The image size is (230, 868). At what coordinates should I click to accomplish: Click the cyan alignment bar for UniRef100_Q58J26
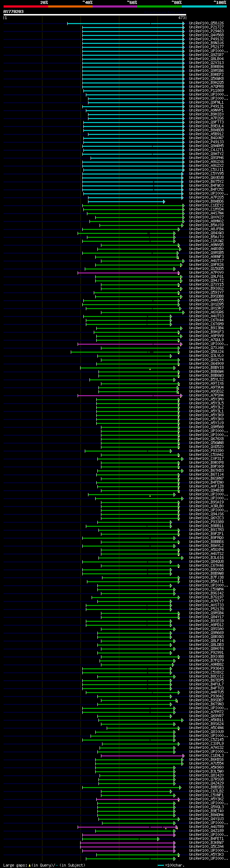click(126, 23)
